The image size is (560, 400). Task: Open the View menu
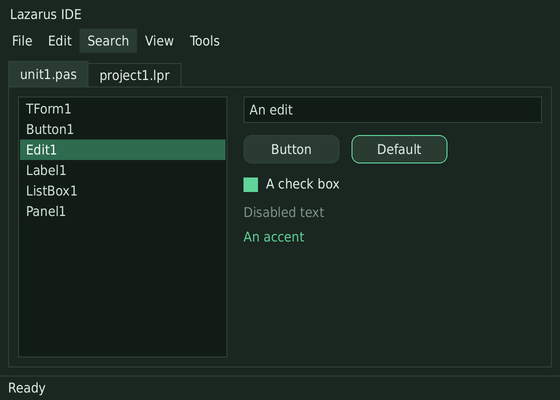coord(159,41)
